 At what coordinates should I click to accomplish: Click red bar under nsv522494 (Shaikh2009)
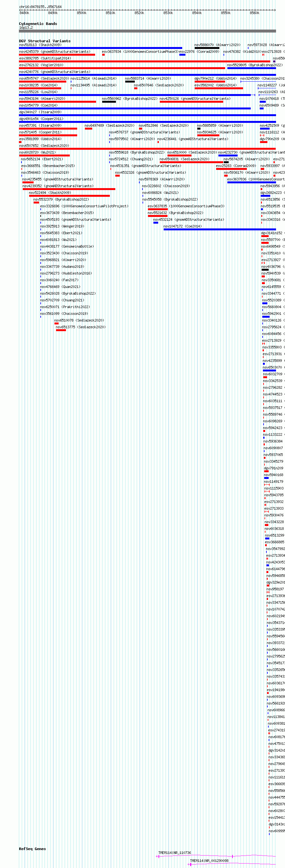coord(69,196)
